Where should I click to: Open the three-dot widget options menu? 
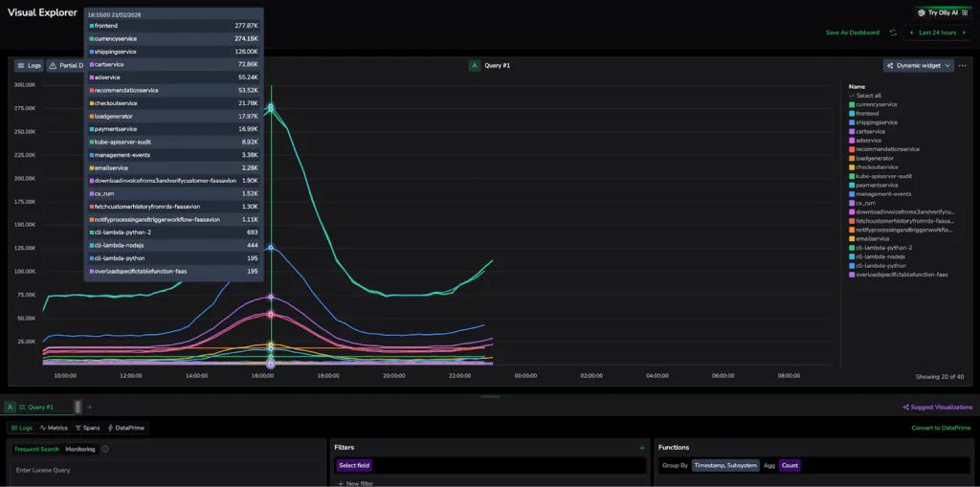pos(962,66)
